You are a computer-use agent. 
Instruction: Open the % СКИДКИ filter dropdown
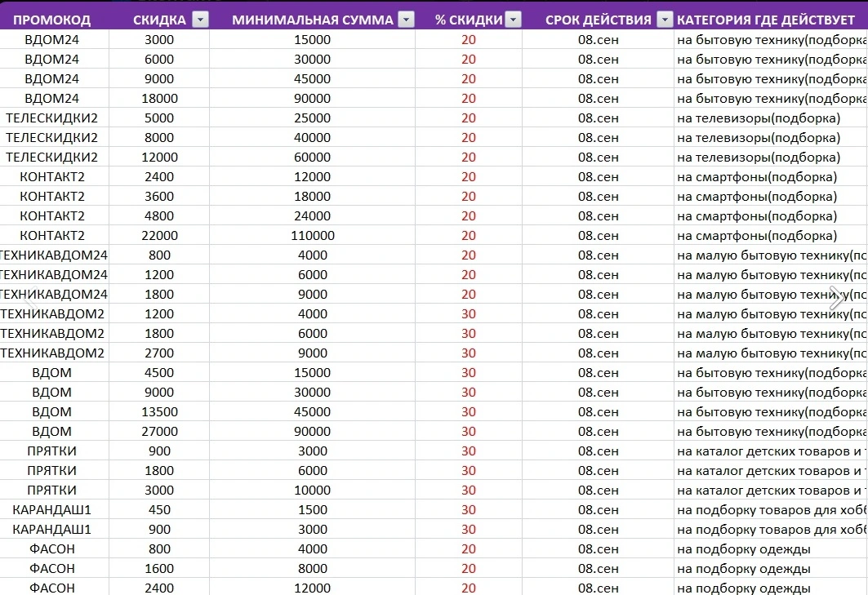click(514, 20)
